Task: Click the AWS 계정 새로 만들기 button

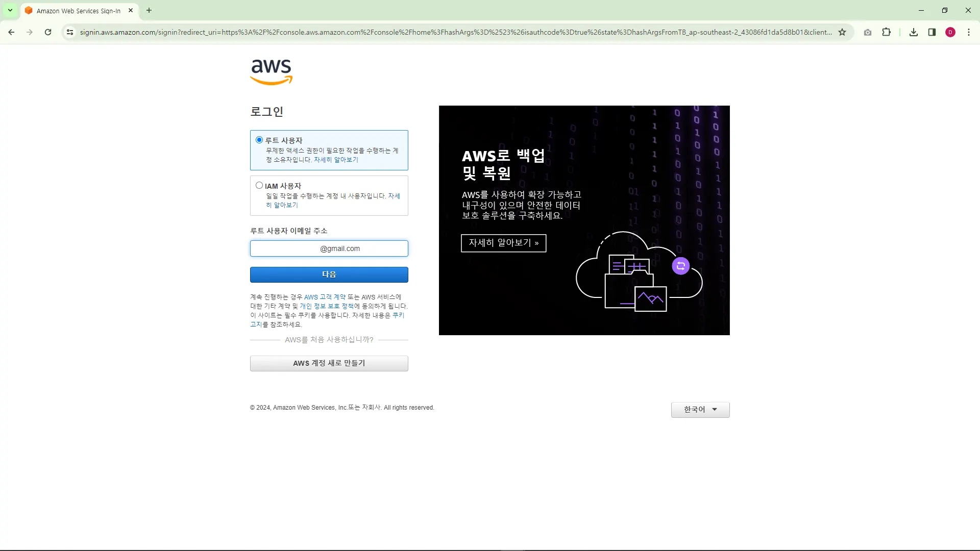Action: 329,363
